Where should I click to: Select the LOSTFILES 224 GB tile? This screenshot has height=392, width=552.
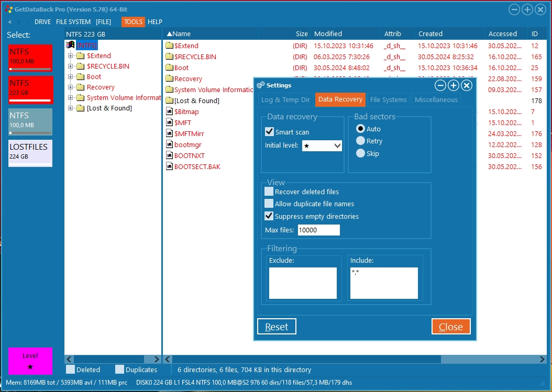[x=30, y=153]
